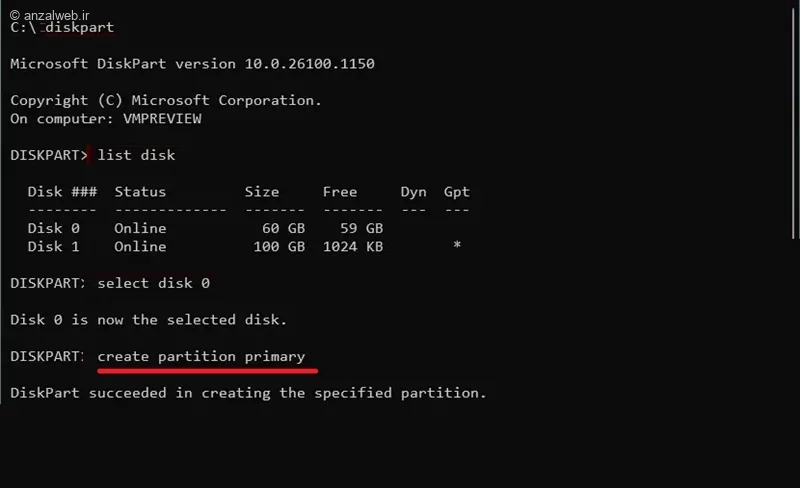Click the 'select disk 0' command

(154, 283)
